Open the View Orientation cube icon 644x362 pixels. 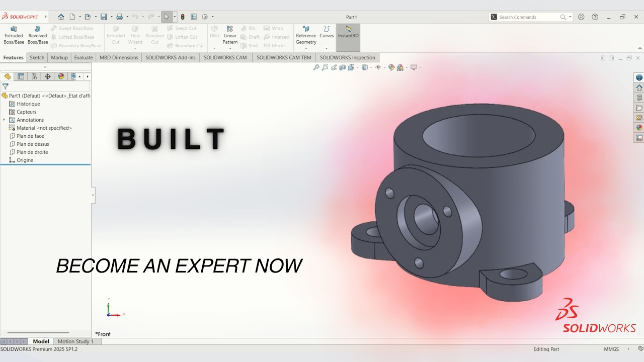click(351, 67)
